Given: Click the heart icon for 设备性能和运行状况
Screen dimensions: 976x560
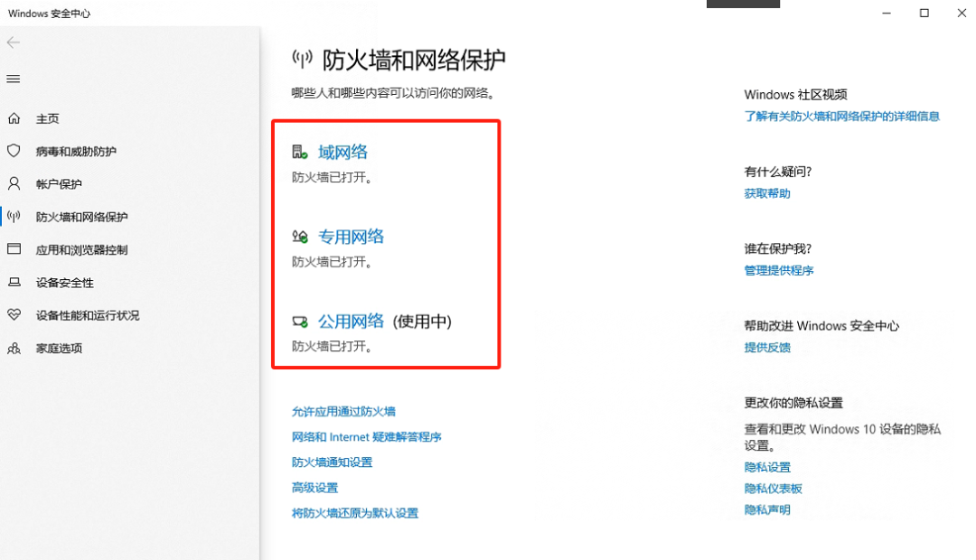Looking at the screenshot, I should pos(14,315).
